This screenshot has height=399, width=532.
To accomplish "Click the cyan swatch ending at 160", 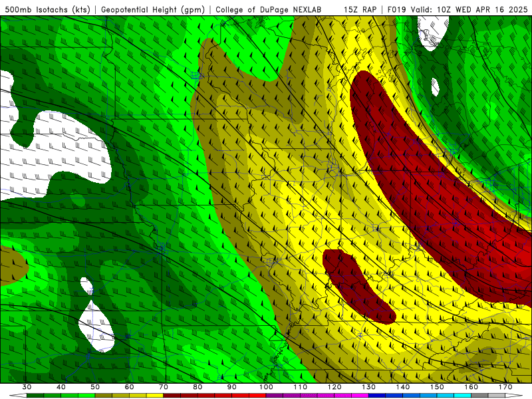I will (462, 396).
